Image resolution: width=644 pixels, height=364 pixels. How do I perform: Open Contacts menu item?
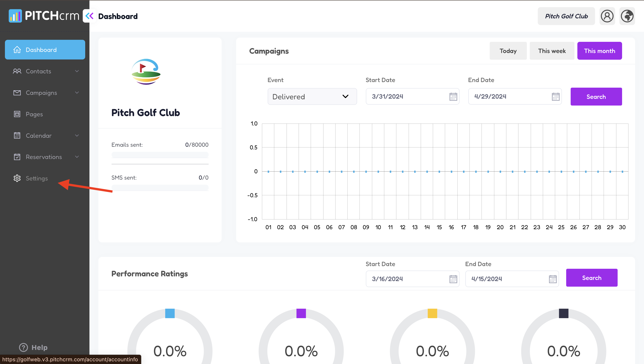[45, 71]
